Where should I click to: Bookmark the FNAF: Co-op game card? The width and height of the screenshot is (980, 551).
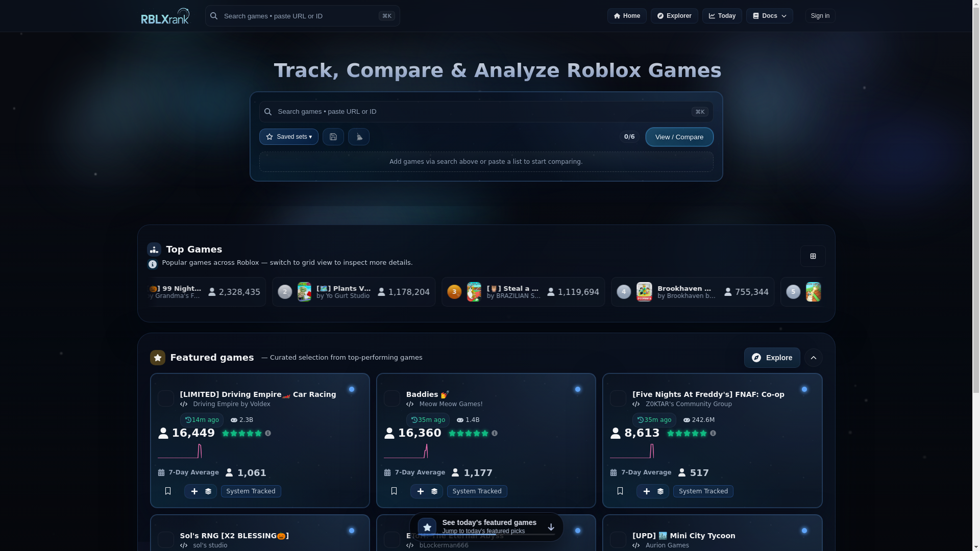click(620, 491)
